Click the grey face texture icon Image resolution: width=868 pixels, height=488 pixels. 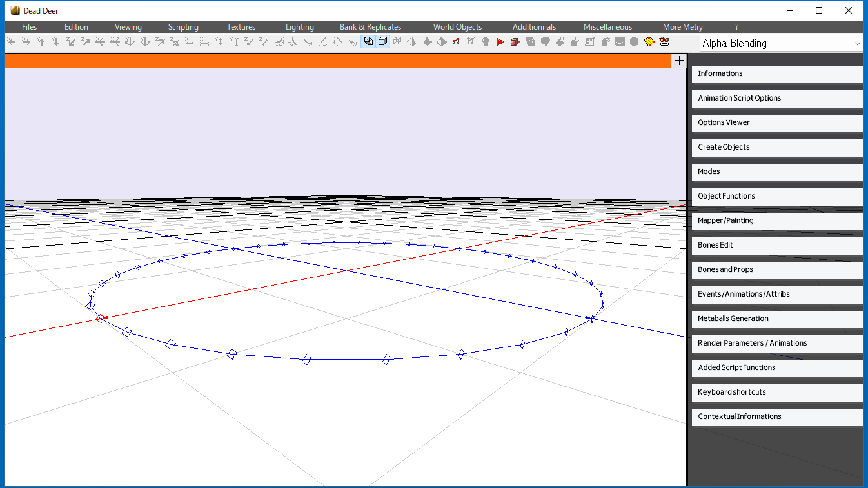(x=619, y=42)
